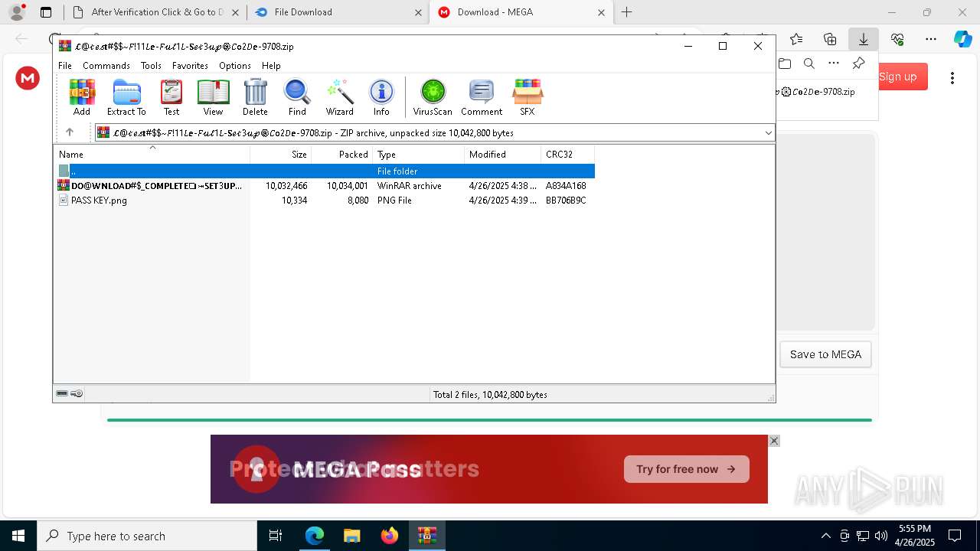
Task: Click drive icon in WinRAR status bar
Action: click(62, 393)
